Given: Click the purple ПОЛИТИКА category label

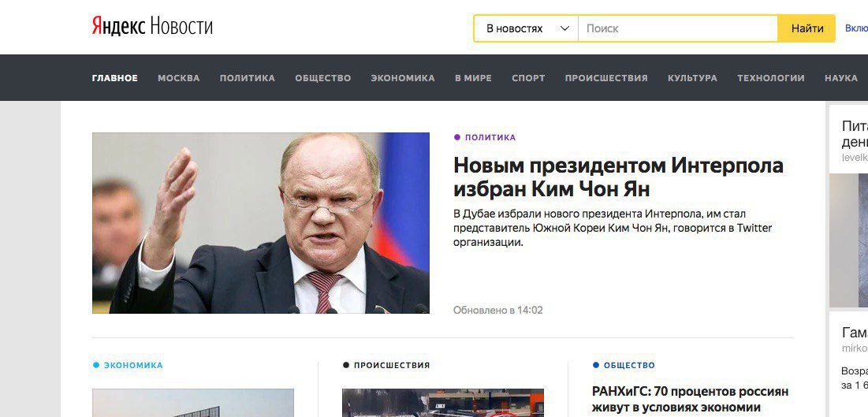Looking at the screenshot, I should click(490, 137).
